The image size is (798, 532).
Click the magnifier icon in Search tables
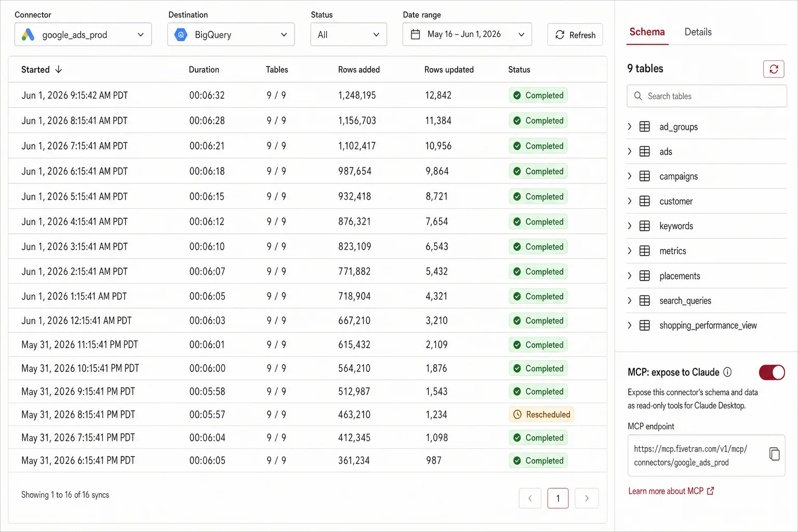[x=638, y=96]
